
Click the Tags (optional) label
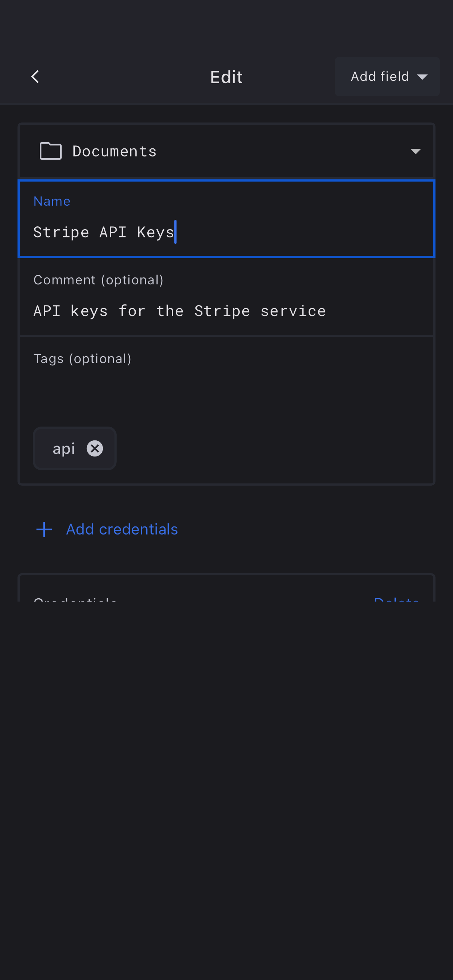pos(82,359)
